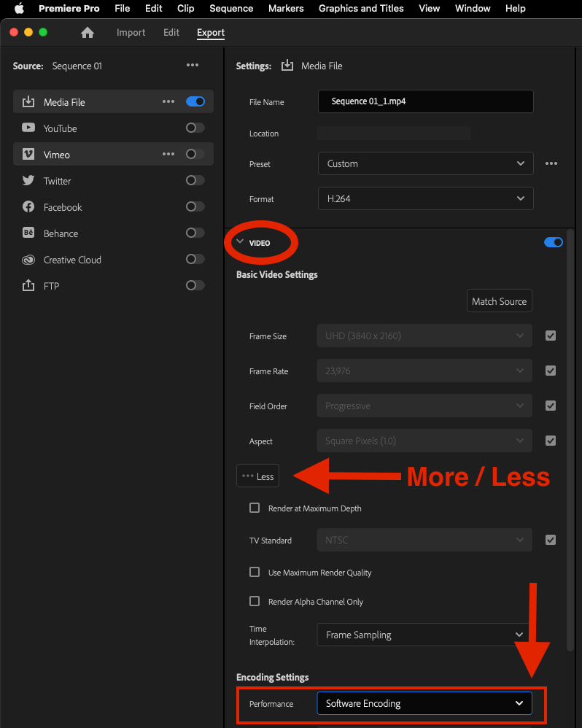Image resolution: width=582 pixels, height=728 pixels.
Task: Check Use Maximum Render Quality
Action: click(255, 572)
